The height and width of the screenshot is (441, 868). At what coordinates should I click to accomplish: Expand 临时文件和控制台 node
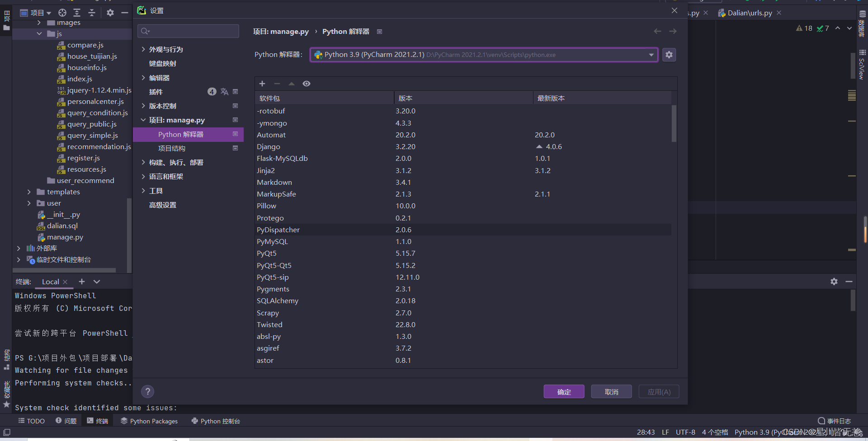19,260
